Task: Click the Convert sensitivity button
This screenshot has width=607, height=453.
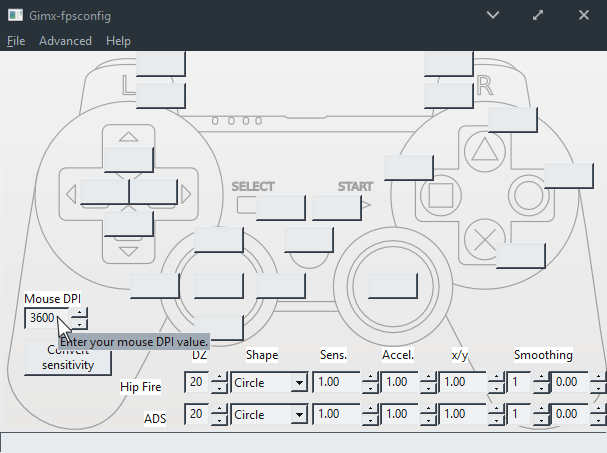Action: click(x=68, y=358)
